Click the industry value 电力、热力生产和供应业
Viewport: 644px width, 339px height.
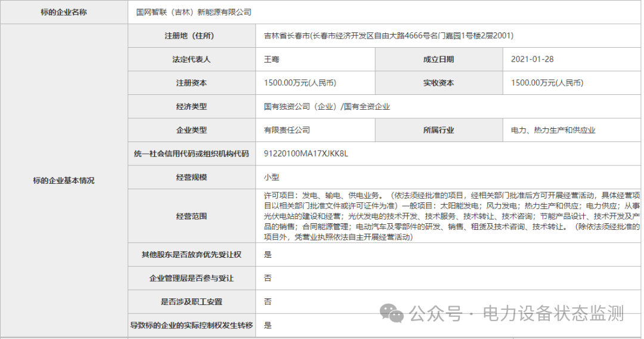click(553, 130)
